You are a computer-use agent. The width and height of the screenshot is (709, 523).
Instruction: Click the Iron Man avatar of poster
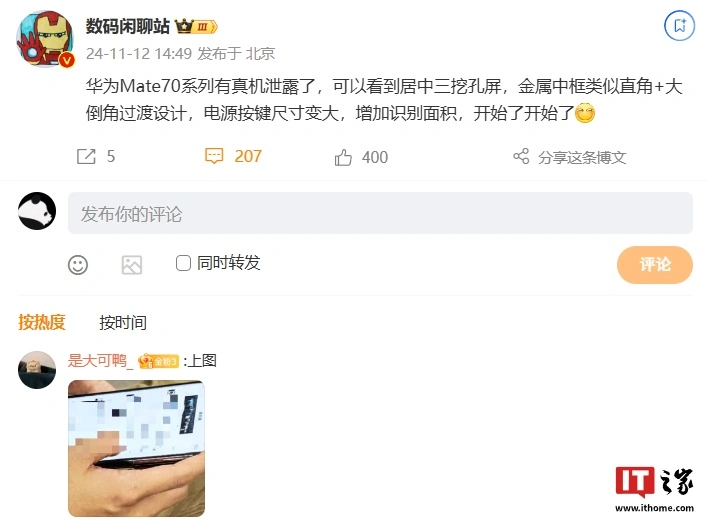(x=46, y=39)
